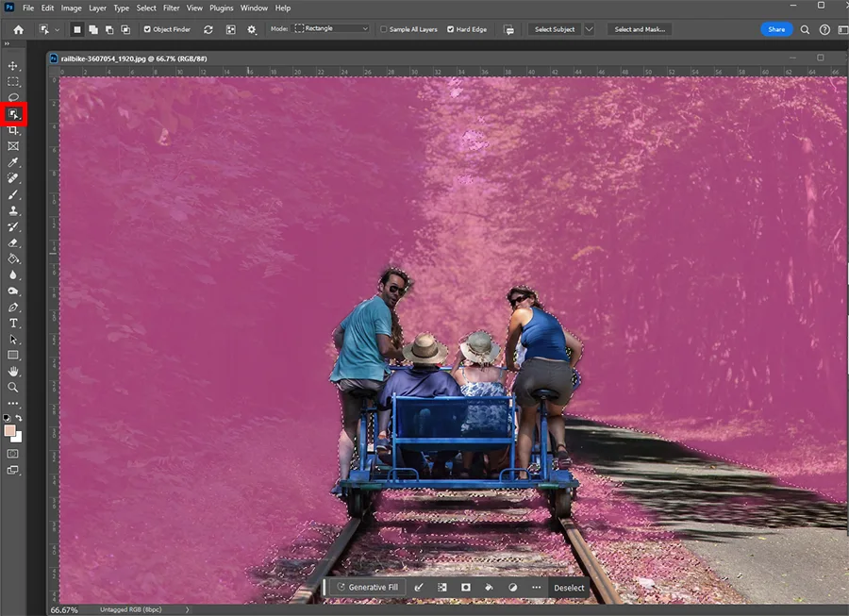The width and height of the screenshot is (849, 616).
Task: Select the Eyedropper tool
Action: point(13,162)
